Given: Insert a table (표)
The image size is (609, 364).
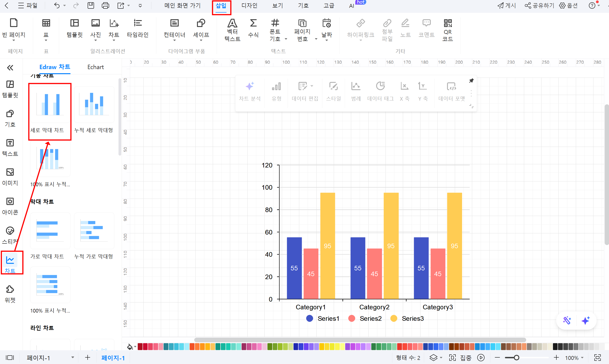Looking at the screenshot, I should (46, 29).
